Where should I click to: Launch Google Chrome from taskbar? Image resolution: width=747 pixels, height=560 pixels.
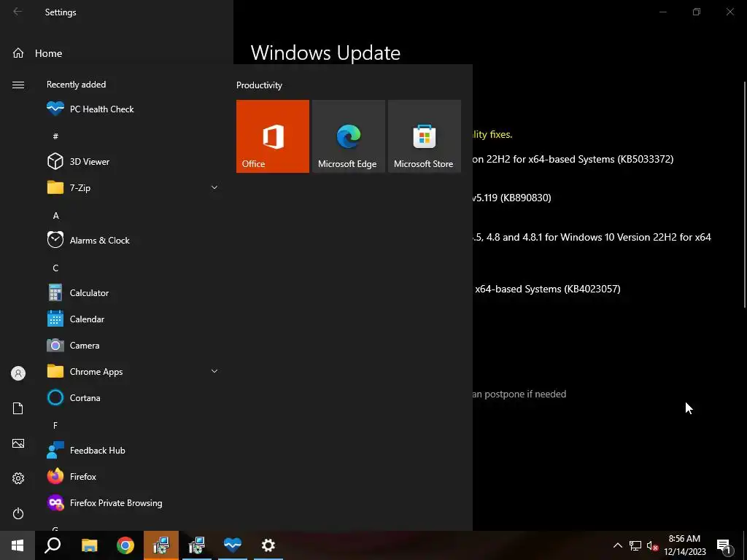coord(125,545)
